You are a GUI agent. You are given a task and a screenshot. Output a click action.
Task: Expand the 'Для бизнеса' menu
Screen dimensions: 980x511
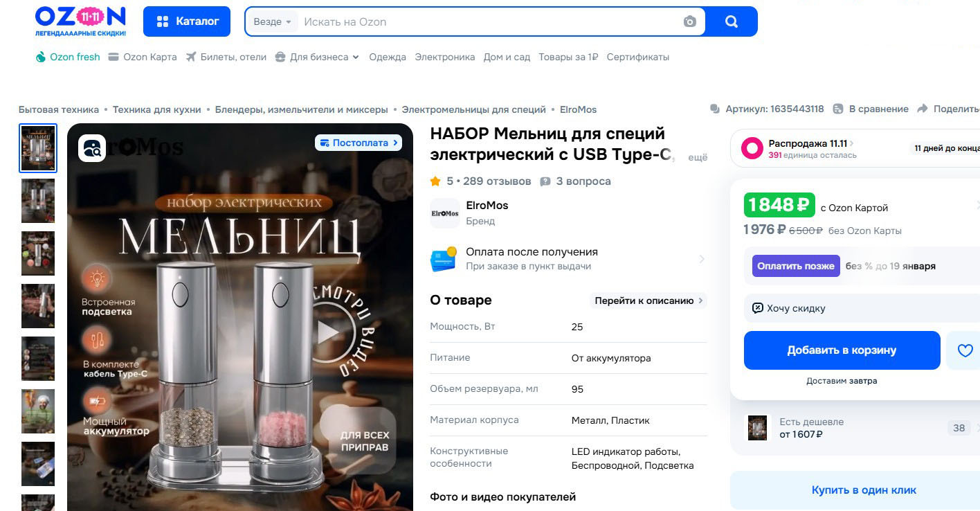click(x=318, y=57)
